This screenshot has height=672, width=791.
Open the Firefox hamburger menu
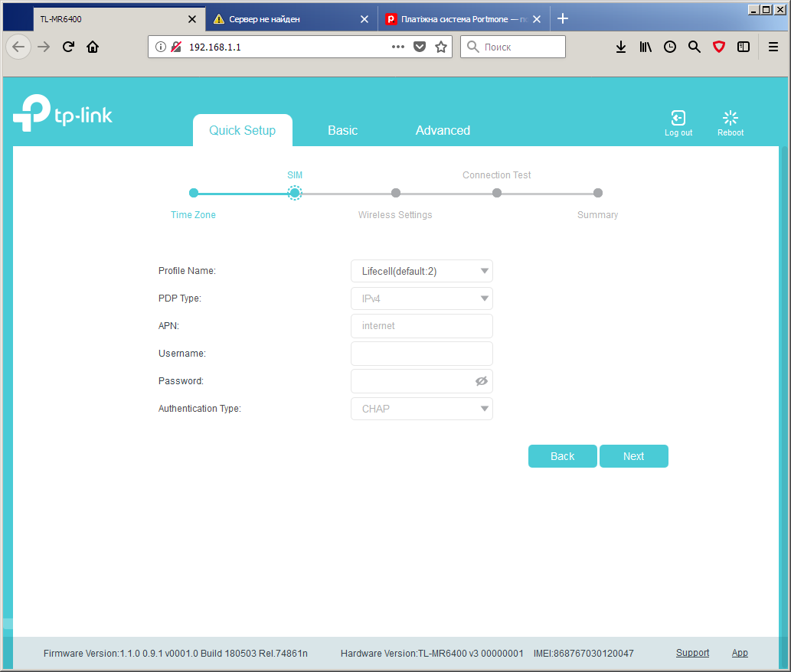coord(773,47)
